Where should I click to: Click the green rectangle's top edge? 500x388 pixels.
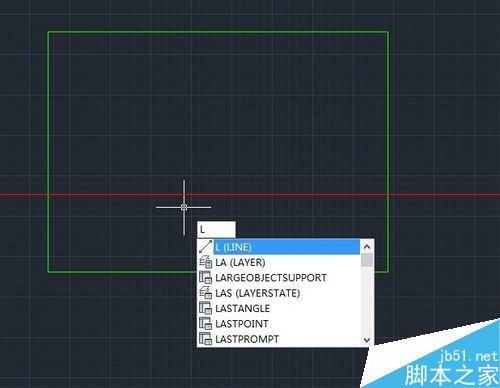coord(218,32)
